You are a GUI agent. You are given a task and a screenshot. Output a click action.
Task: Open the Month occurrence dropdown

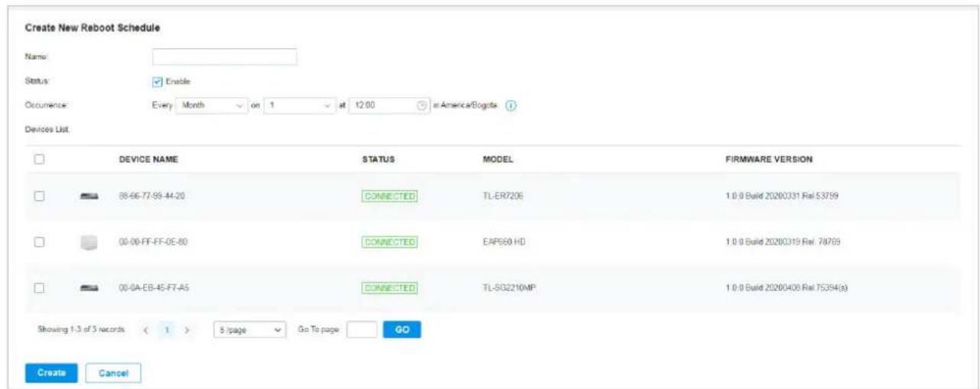[x=213, y=105]
